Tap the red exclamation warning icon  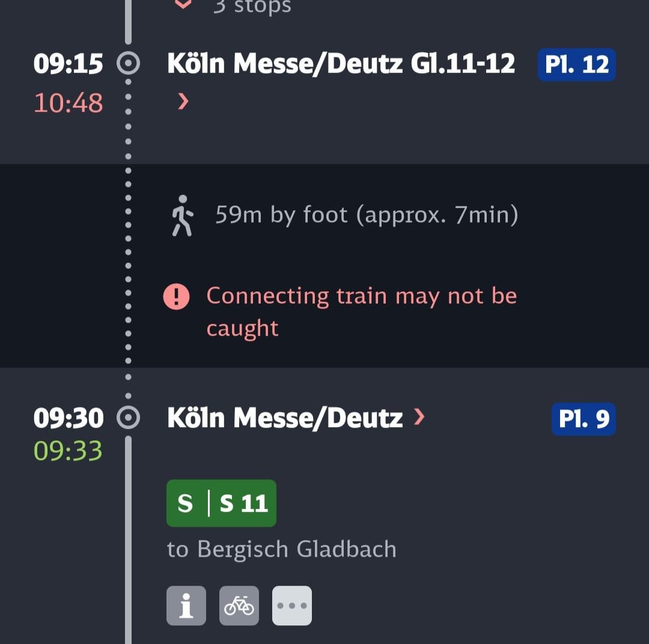coord(177,296)
